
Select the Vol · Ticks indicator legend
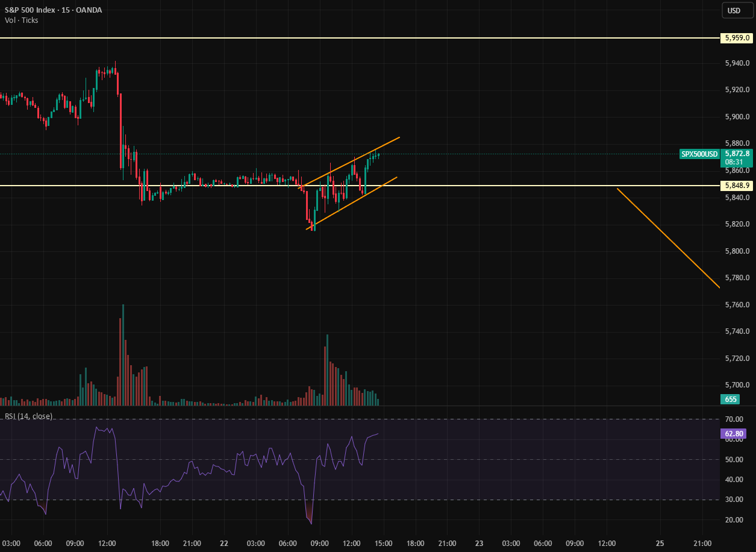[22, 20]
